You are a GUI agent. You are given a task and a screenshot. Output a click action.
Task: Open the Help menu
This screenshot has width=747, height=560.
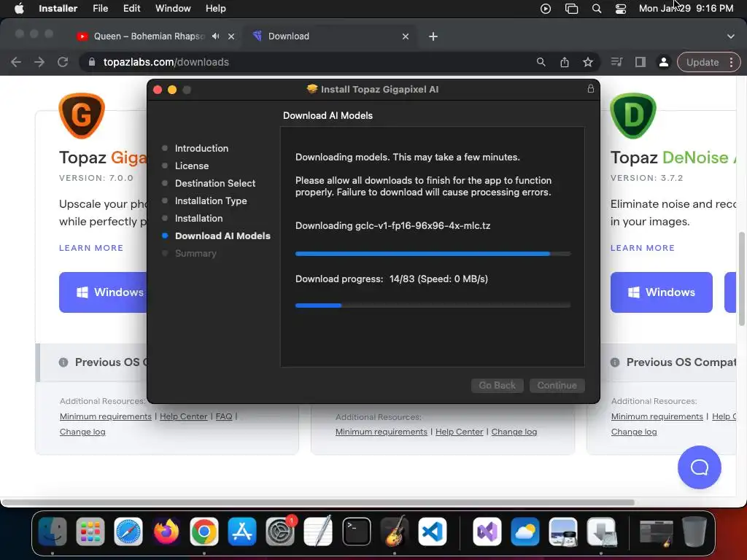(215, 9)
